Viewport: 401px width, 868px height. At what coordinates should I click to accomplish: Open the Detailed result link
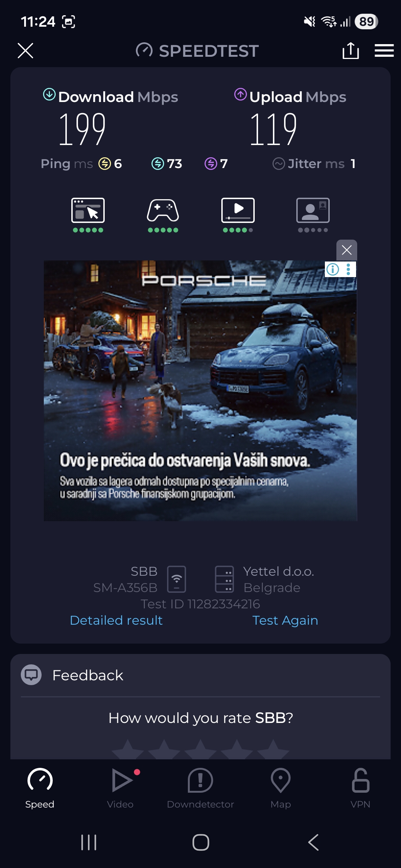pos(116,620)
